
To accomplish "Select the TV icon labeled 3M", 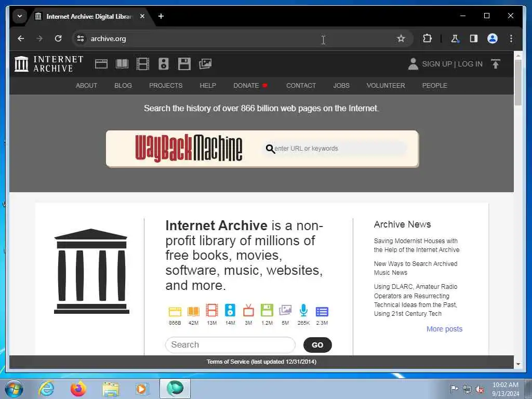I will coord(248,311).
